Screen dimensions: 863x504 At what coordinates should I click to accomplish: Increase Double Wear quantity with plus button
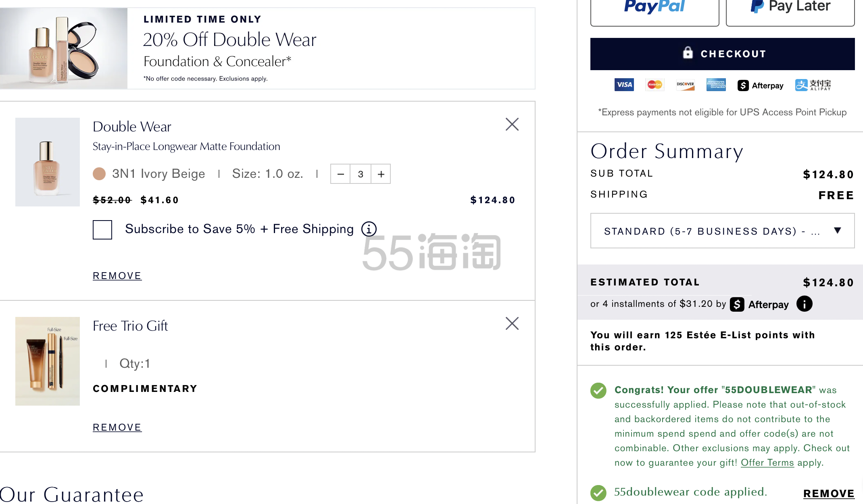pyautogui.click(x=381, y=174)
